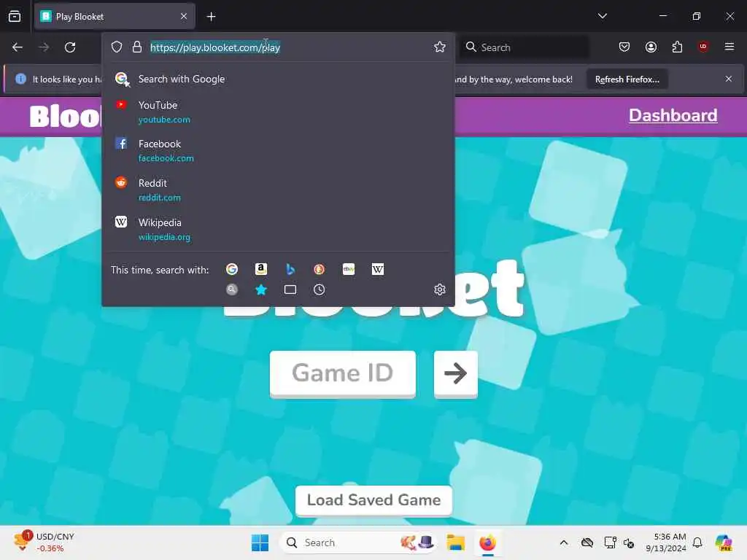
Task: Search this time with Wikipedia icon
Action: (378, 269)
